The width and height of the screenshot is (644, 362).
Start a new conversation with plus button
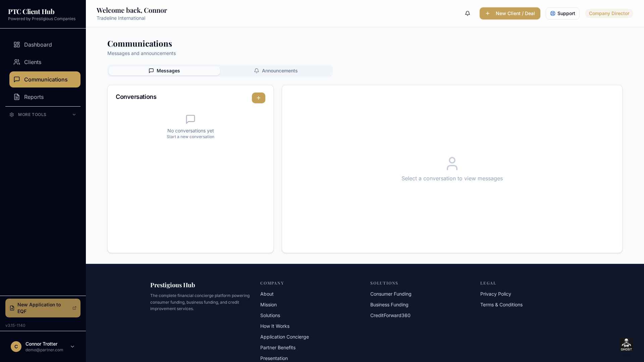pyautogui.click(x=259, y=98)
